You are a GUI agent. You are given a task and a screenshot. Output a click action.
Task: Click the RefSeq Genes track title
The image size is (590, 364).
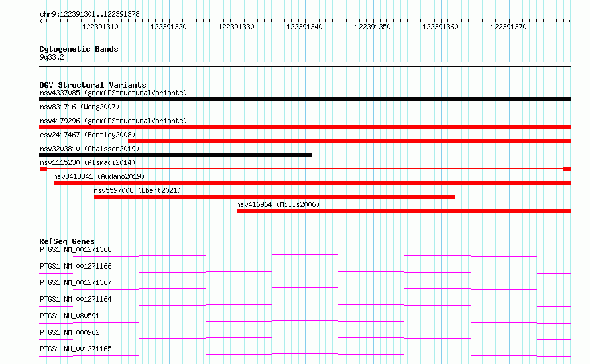(67, 241)
